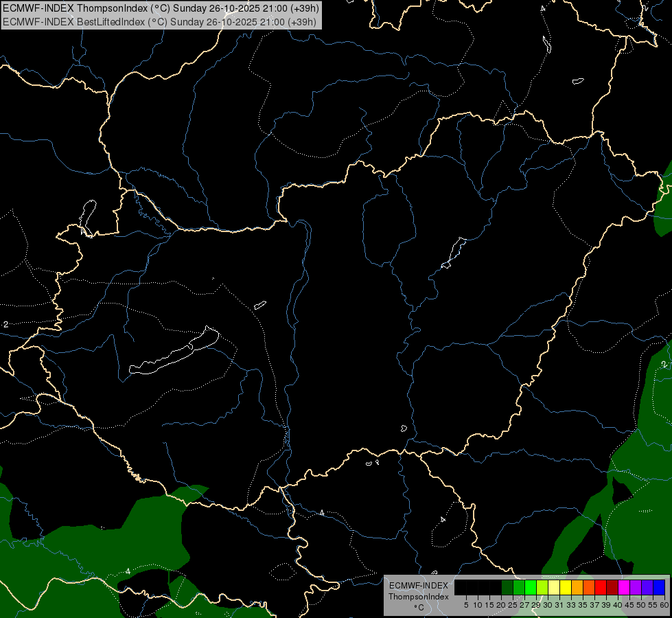Click legend scale value 35
Image resolution: width=672 pixels, height=618 pixels.
[583, 605]
